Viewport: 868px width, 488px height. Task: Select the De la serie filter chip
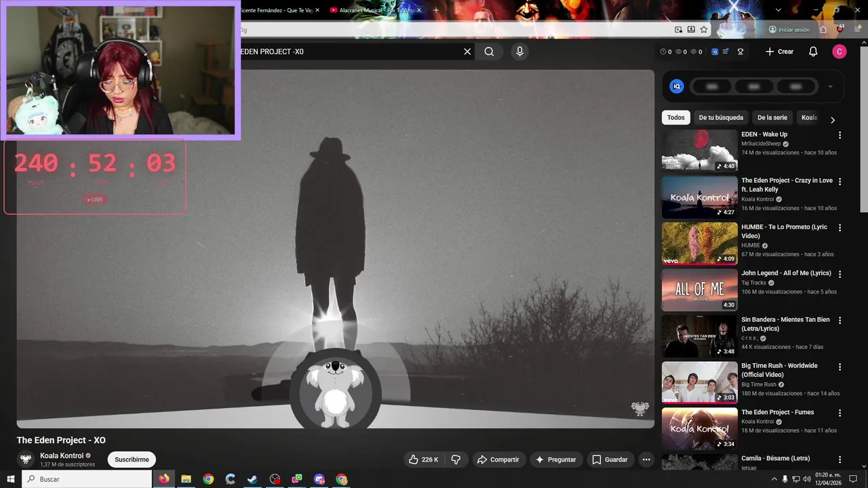[x=772, y=117]
